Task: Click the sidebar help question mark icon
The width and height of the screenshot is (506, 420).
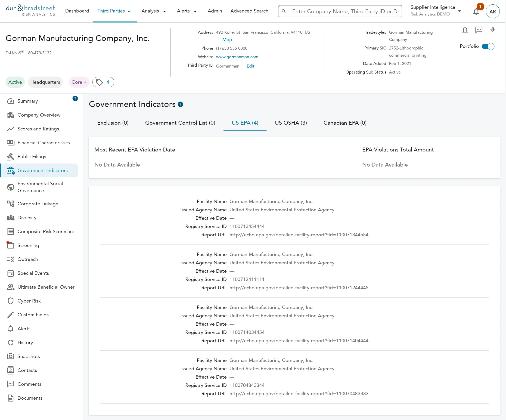Action: point(75,98)
